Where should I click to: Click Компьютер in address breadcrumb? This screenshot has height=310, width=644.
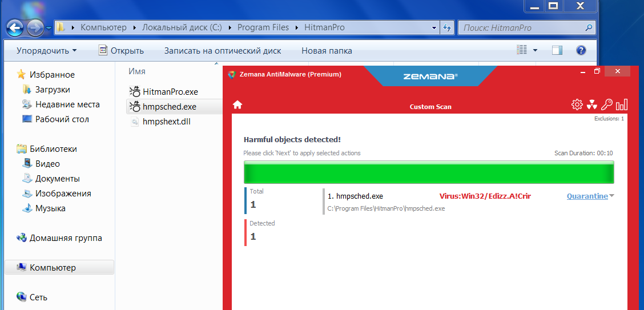coord(103,28)
